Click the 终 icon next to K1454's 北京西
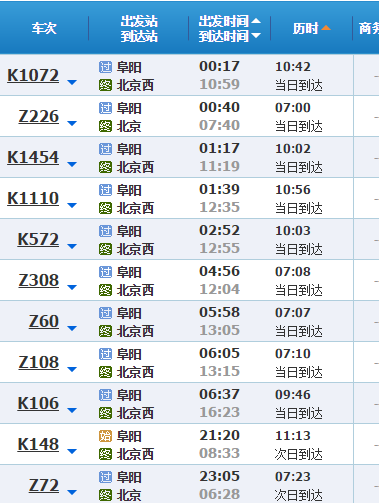379x503 pixels. 105,167
